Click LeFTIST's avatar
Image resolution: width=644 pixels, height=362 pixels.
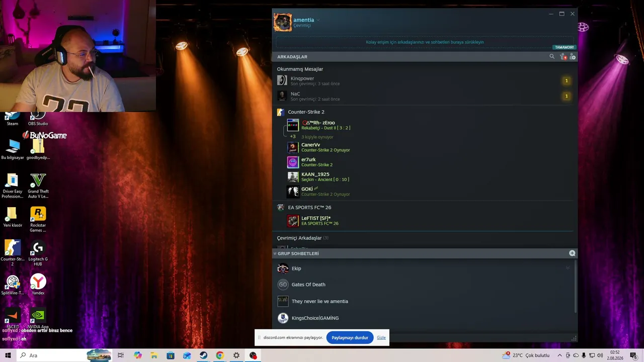pos(293,221)
